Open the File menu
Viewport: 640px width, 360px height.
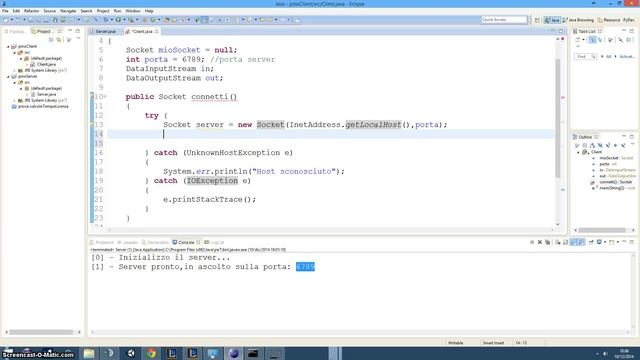pos(5,11)
